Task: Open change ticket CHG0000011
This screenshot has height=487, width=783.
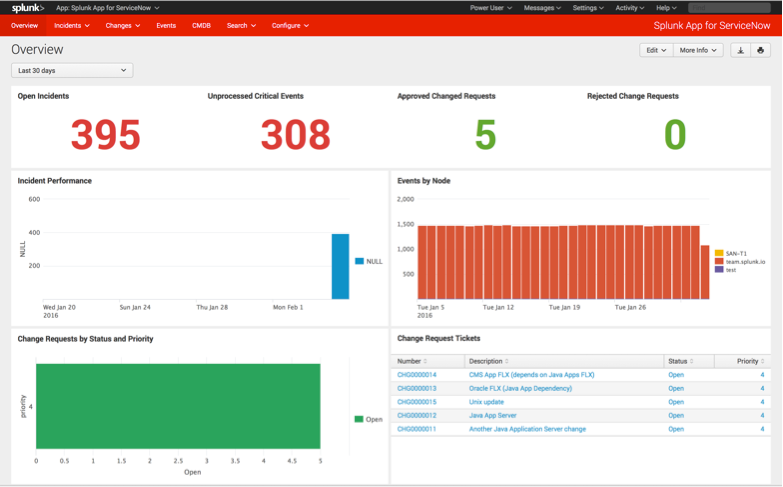Action: click(416, 429)
